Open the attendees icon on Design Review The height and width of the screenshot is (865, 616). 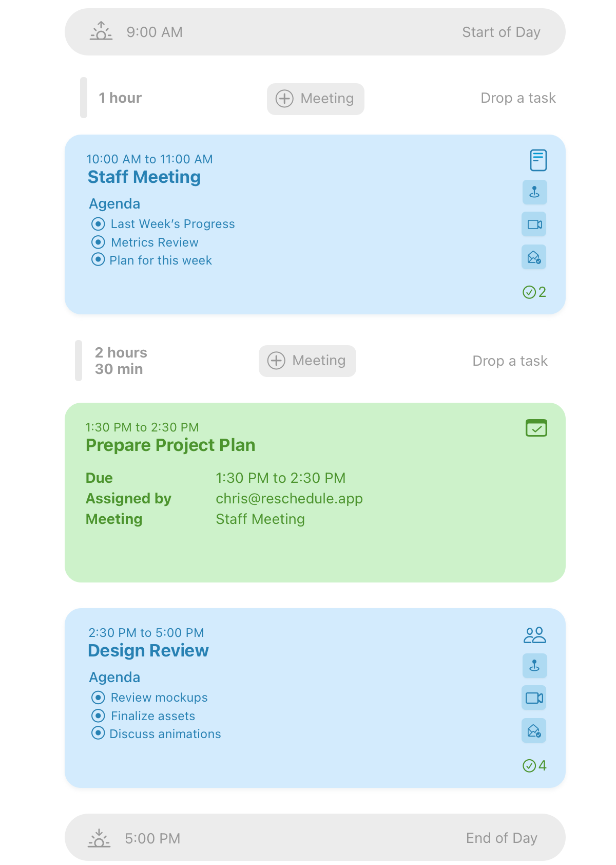(x=534, y=635)
